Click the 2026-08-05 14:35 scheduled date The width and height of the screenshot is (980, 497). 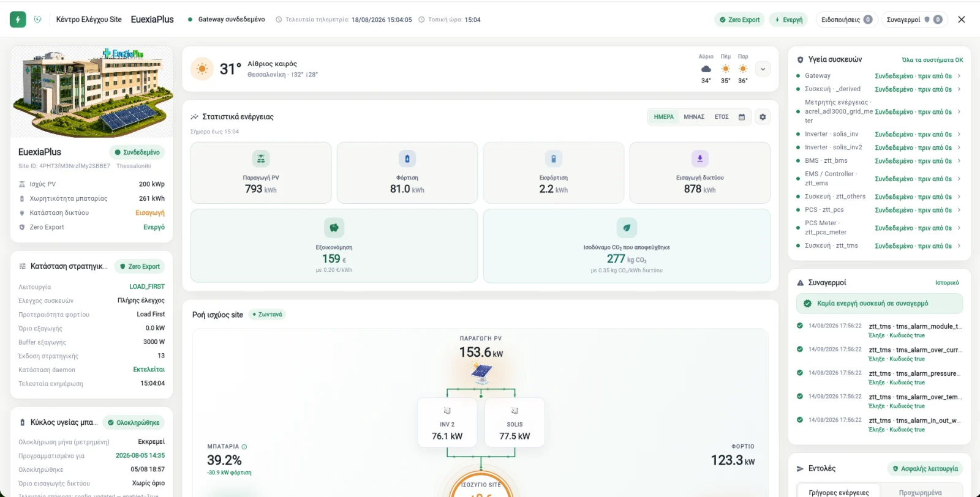tap(140, 455)
